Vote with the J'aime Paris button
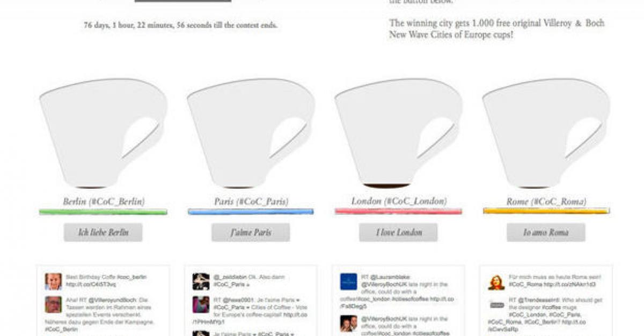Image resolution: width=644 pixels, height=336 pixels. 251,233
